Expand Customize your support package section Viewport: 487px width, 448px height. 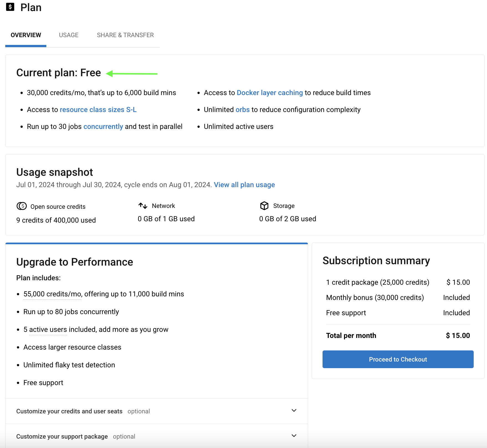coord(157,436)
